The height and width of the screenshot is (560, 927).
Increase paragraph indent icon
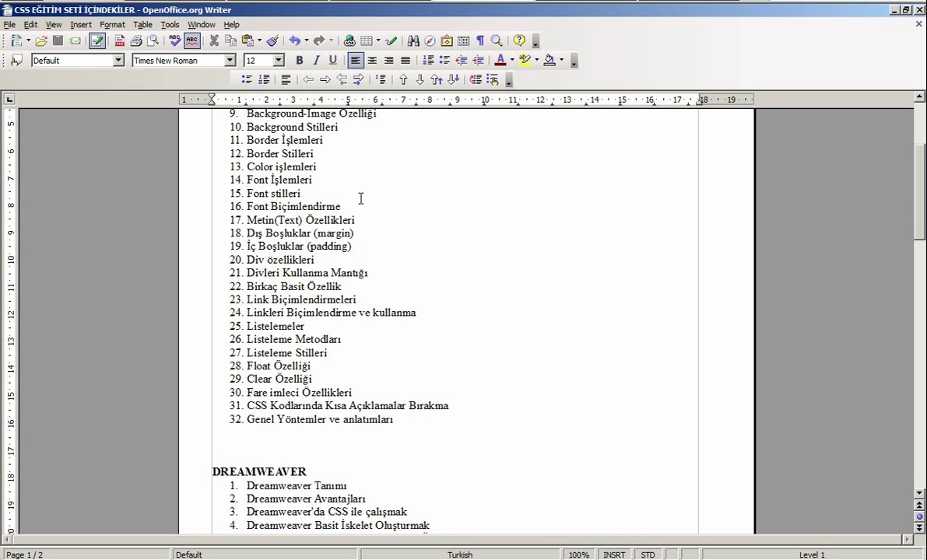[478, 60]
